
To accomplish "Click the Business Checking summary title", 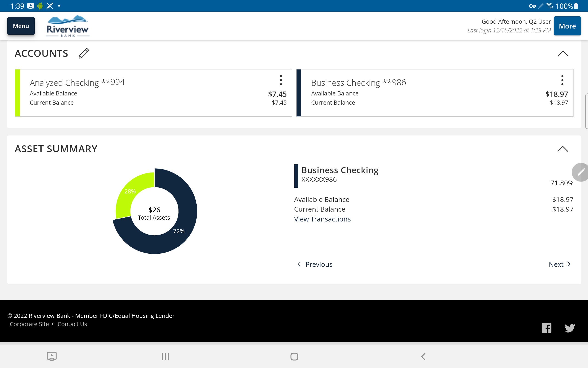I will (340, 170).
